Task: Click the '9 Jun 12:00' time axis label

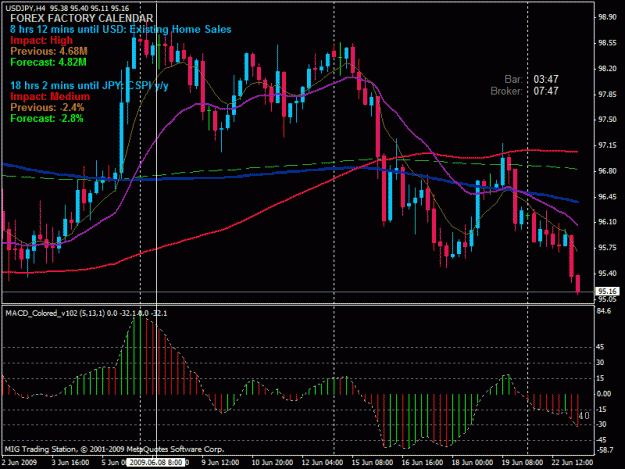Action: coord(220,463)
